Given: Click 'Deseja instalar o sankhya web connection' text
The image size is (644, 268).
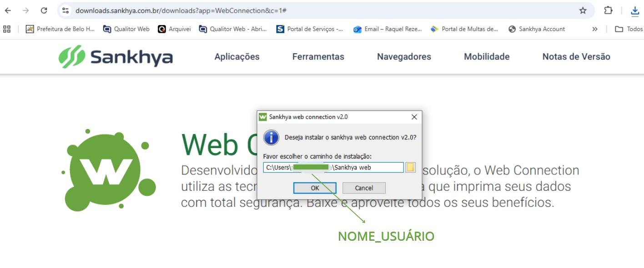Looking at the screenshot, I should click(x=350, y=137).
